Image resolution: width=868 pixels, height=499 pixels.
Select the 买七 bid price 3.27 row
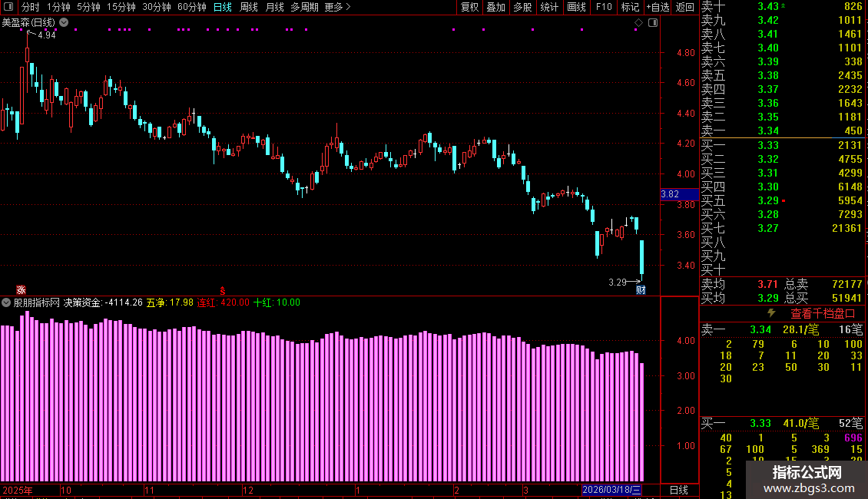(782, 228)
